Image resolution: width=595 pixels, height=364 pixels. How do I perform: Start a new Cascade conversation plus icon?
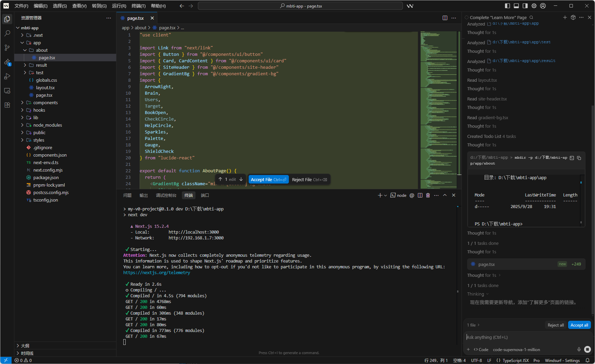pyautogui.click(x=565, y=17)
